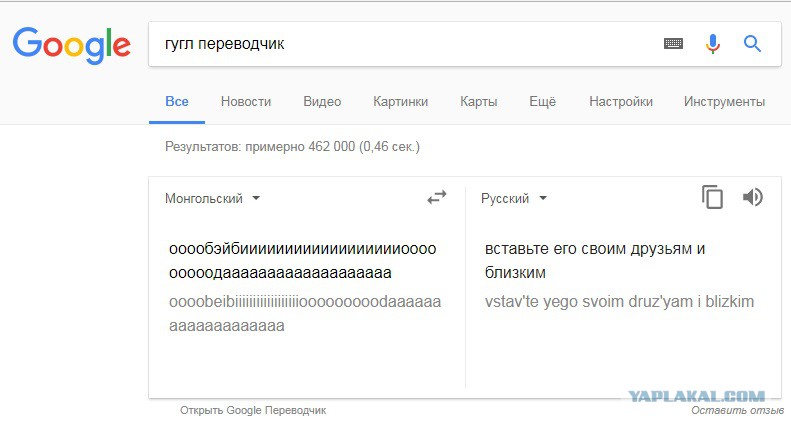Click the Оставить отзыв feedback link

(738, 410)
